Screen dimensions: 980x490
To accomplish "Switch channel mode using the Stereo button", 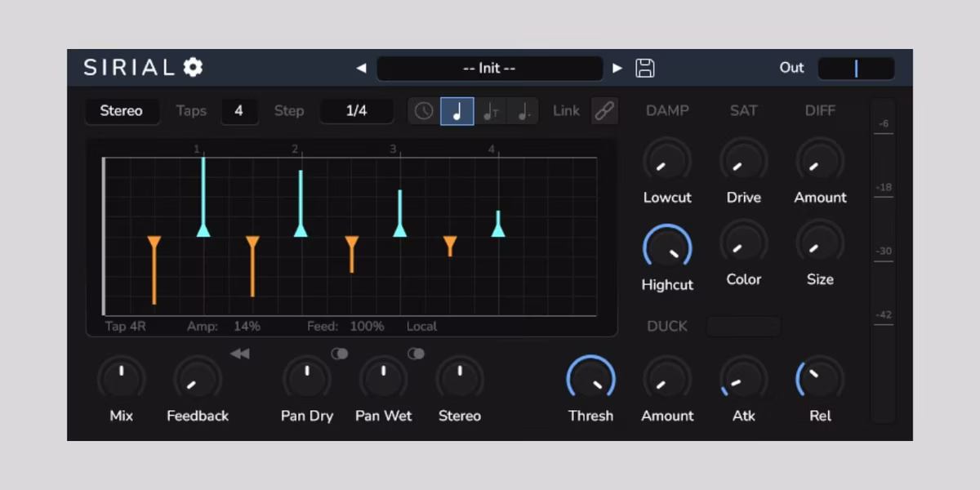I will (x=122, y=111).
